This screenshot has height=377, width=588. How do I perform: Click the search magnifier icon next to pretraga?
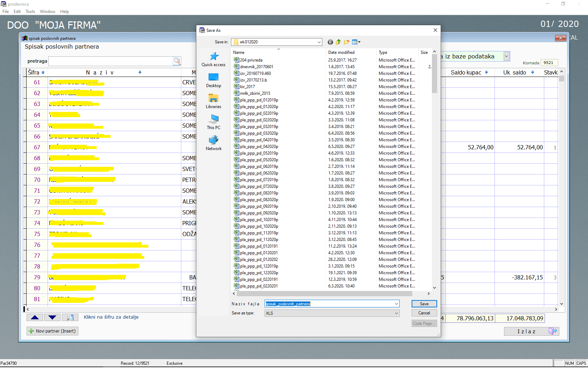pos(177,61)
